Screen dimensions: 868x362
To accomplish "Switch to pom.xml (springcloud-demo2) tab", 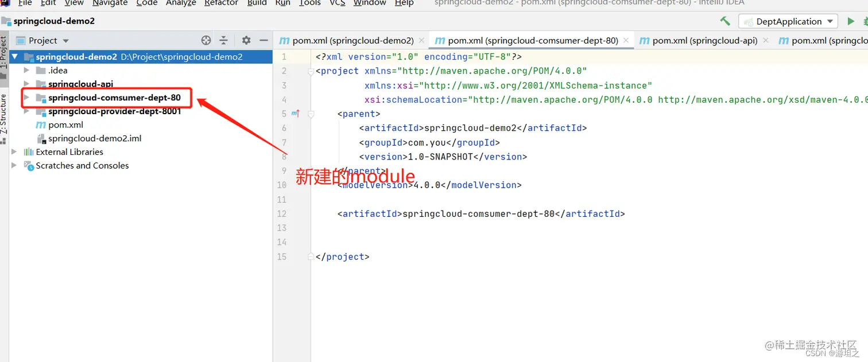I will click(353, 40).
